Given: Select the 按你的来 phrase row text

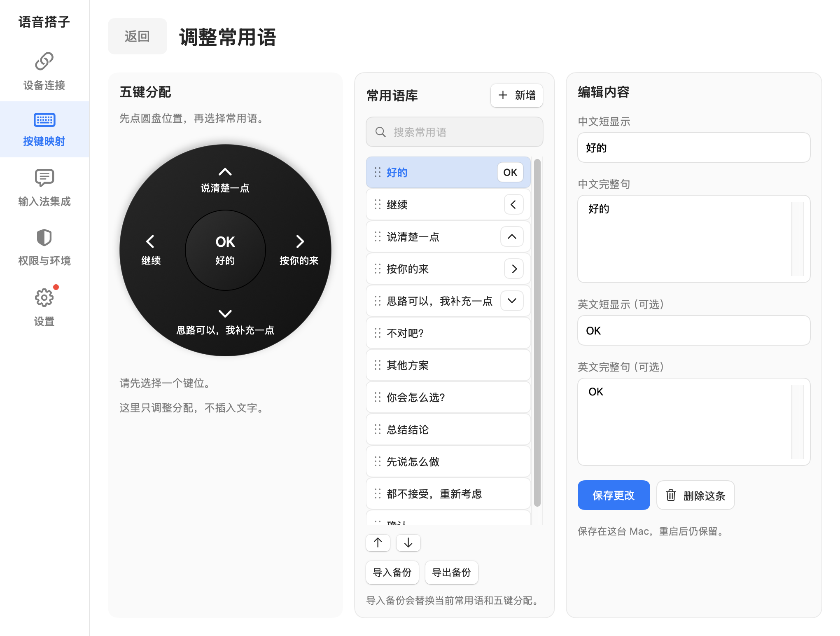Looking at the screenshot, I should click(x=408, y=269).
